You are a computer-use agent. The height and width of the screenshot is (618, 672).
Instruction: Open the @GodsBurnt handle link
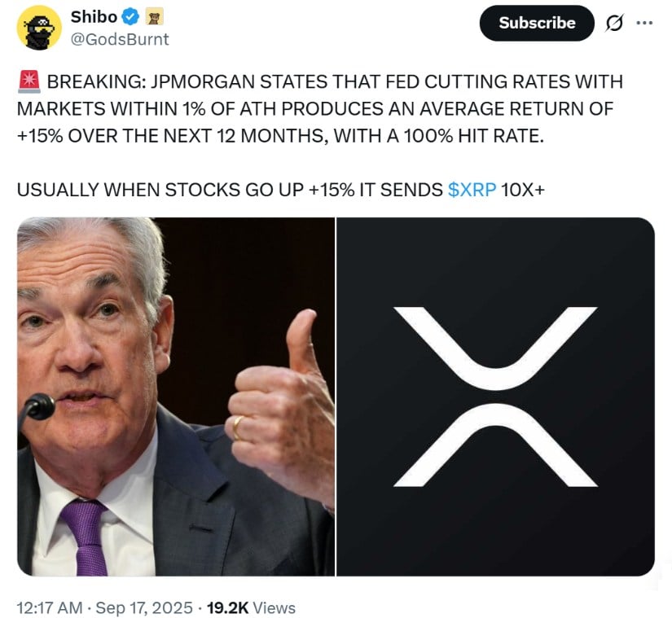121,38
